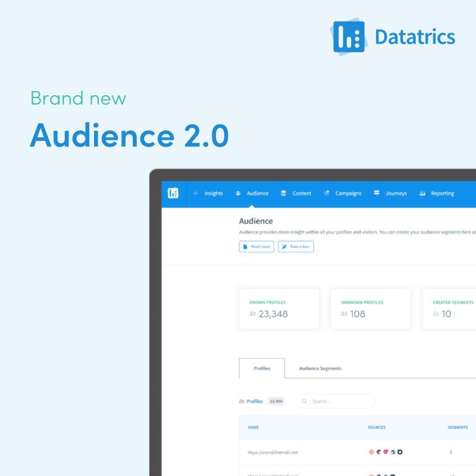Viewport: 476px width, 476px height.
Task: Open the first profile email row
Action: coord(358,452)
